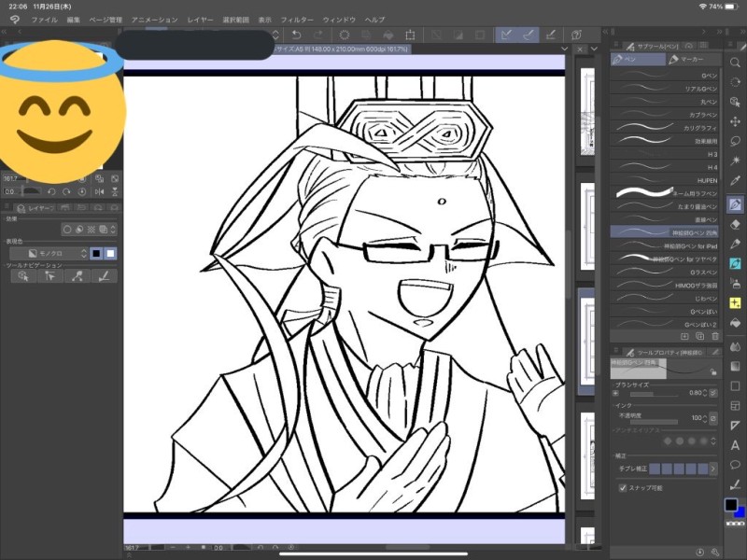Switch to the ペン sub tool tab
This screenshot has height=560, width=747.
638,59
